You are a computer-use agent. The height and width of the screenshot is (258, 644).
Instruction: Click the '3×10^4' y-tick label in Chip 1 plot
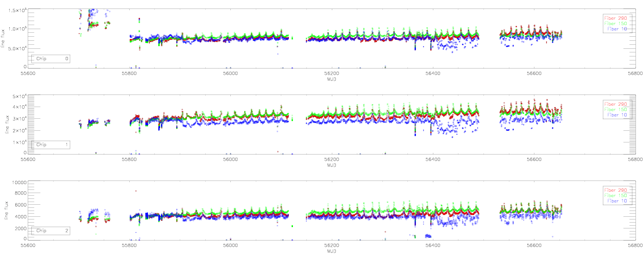[x=19, y=119]
